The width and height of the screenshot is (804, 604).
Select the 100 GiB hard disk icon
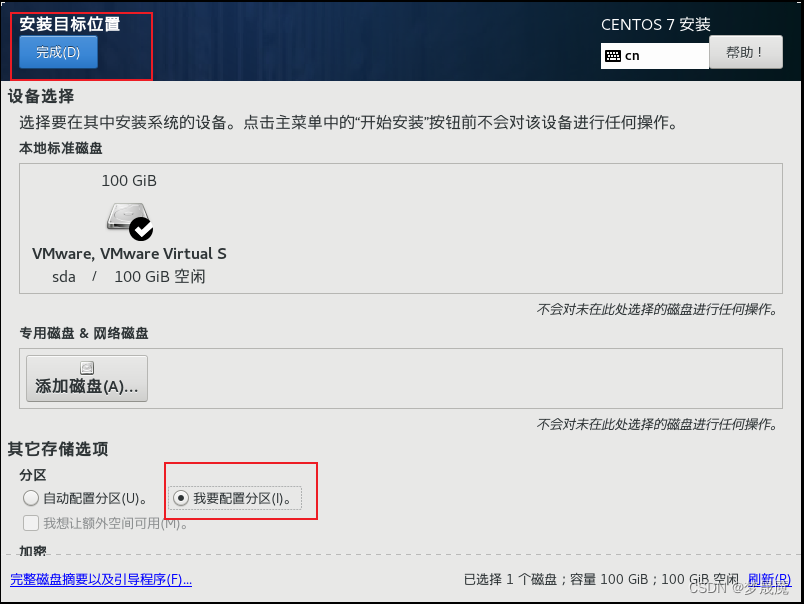(x=128, y=217)
